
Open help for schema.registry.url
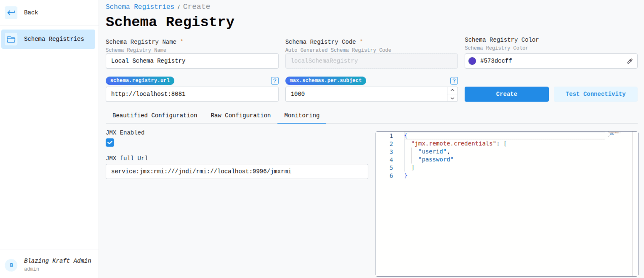pyautogui.click(x=275, y=81)
